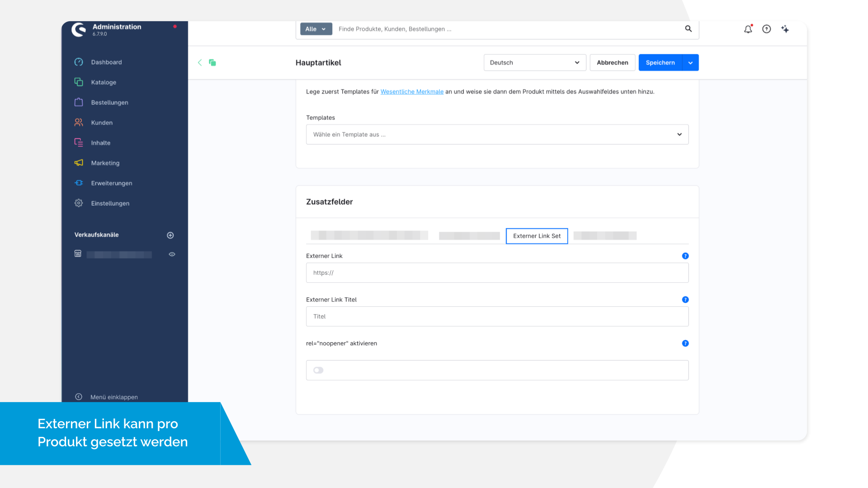
Task: Open the Wesentliche Merkmale link
Action: click(x=412, y=92)
